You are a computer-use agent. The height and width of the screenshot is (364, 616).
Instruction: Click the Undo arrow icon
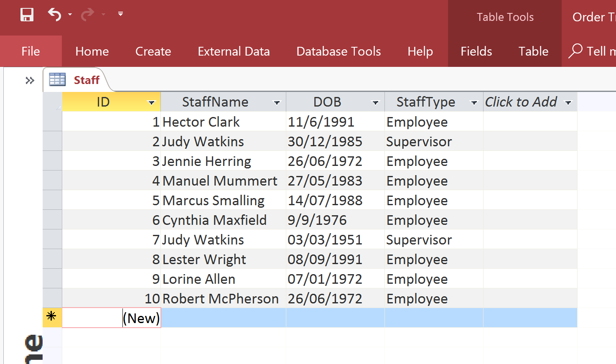point(55,15)
